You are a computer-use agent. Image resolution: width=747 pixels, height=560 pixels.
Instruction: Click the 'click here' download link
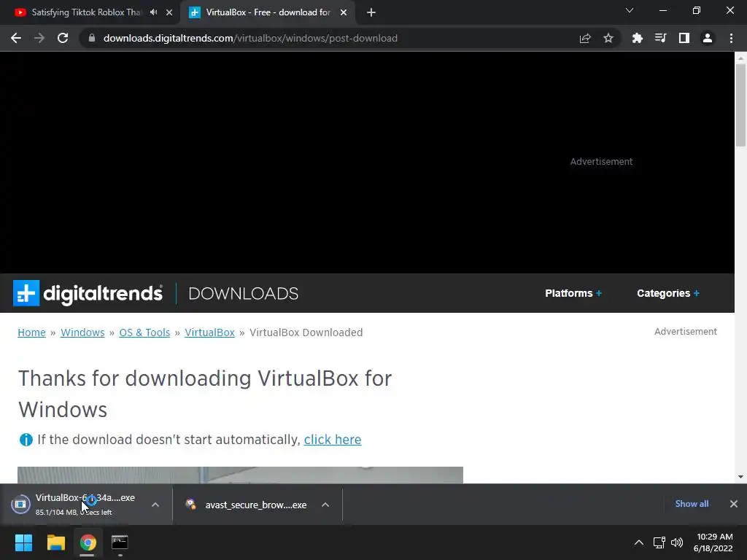pyautogui.click(x=333, y=440)
